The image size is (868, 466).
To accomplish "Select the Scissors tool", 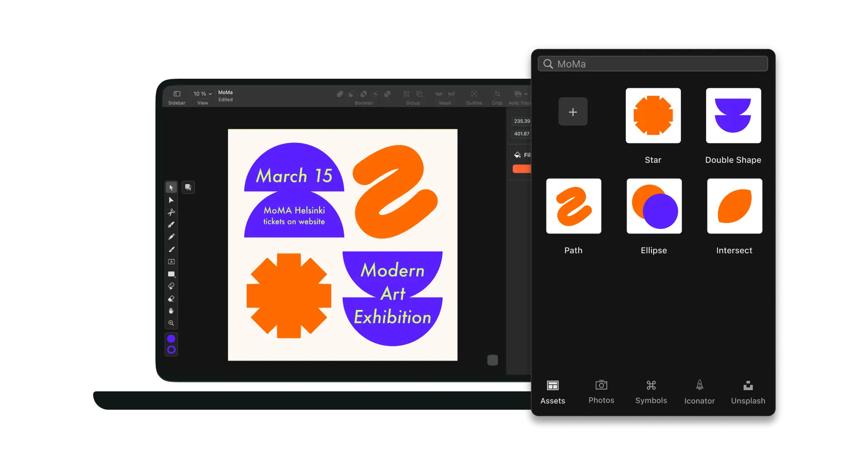I will (x=171, y=212).
